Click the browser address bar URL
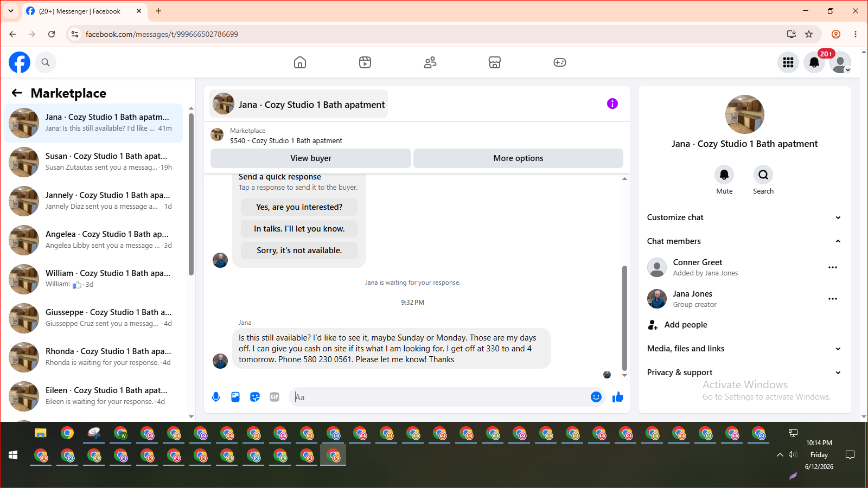Viewport: 868px width, 488px height. pyautogui.click(x=162, y=34)
